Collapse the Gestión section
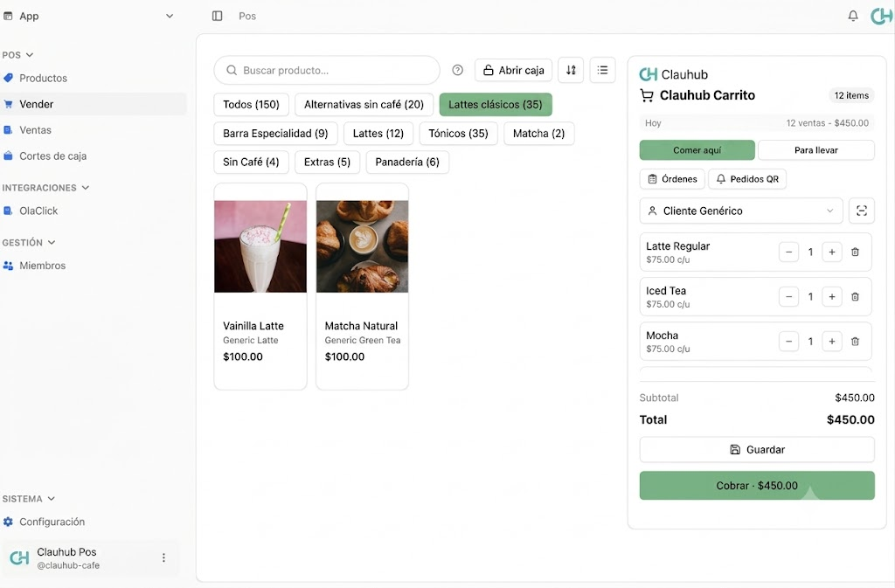Viewport: 895px width, 588px height. (x=29, y=242)
